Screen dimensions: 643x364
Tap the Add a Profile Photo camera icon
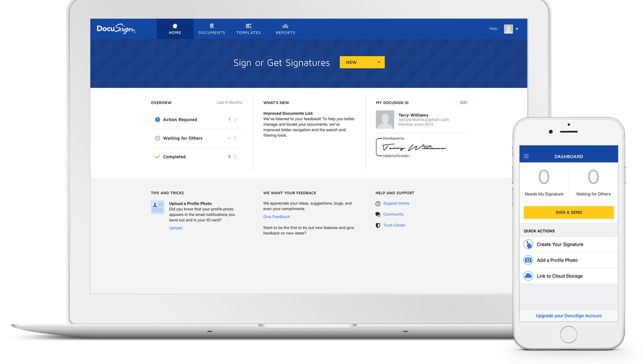pos(528,260)
